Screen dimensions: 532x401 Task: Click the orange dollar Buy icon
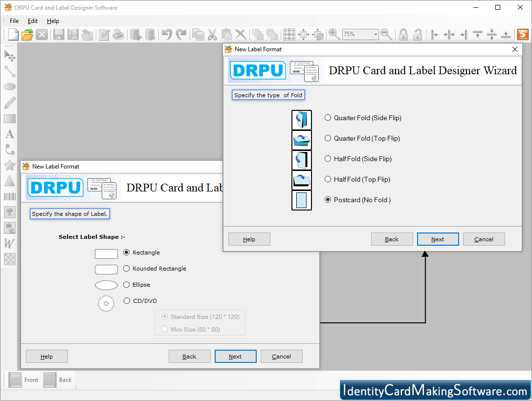click(523, 34)
